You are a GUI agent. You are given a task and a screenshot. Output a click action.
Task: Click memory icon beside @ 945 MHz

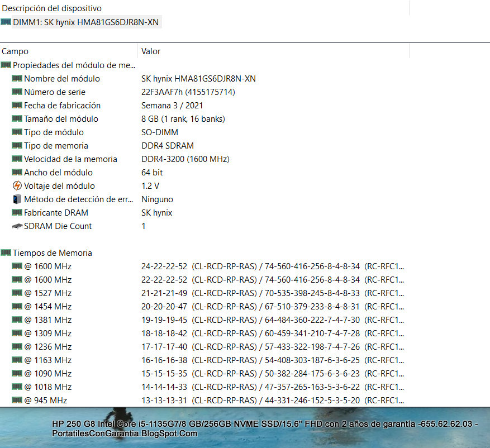pyautogui.click(x=17, y=399)
